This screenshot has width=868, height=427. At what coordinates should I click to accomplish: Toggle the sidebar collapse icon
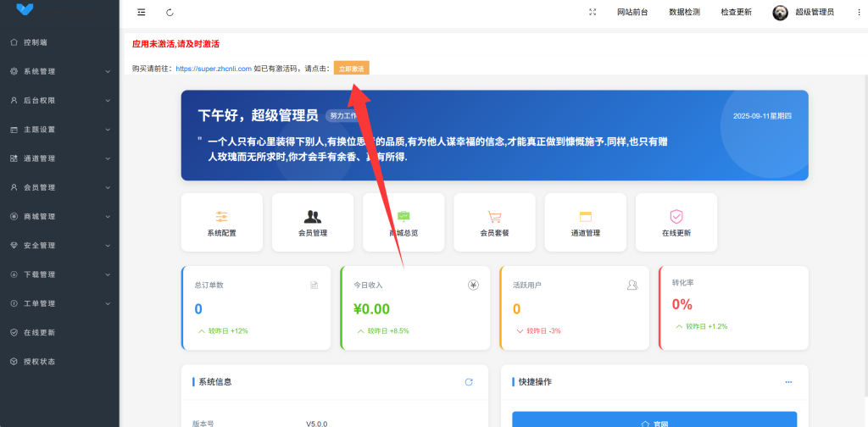point(141,12)
